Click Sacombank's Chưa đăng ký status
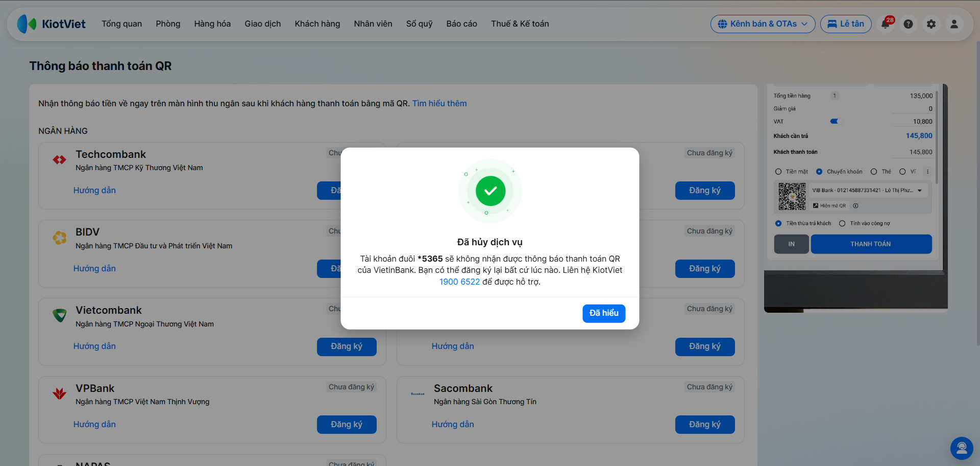The height and width of the screenshot is (466, 980). tap(709, 387)
